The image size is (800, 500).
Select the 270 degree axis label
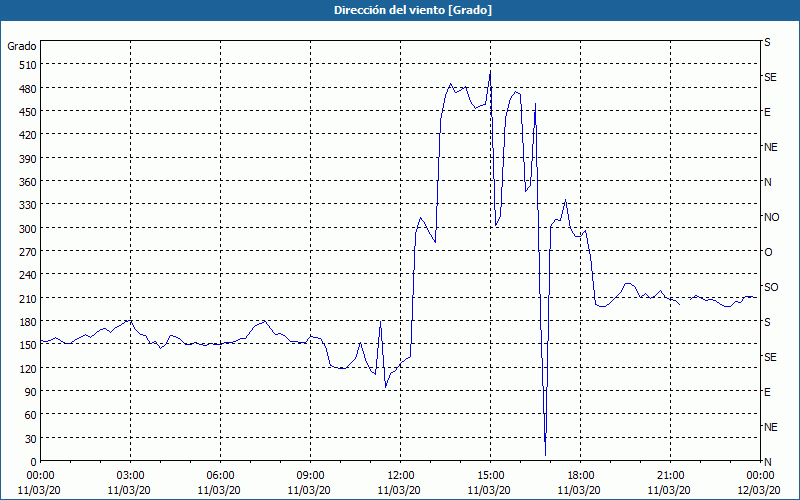click(x=28, y=252)
